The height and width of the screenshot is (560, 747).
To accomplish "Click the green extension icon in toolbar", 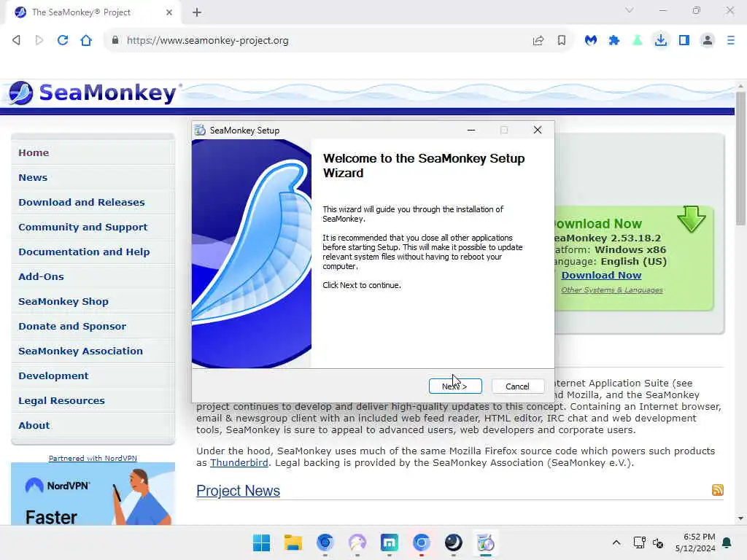I will pos(637,41).
